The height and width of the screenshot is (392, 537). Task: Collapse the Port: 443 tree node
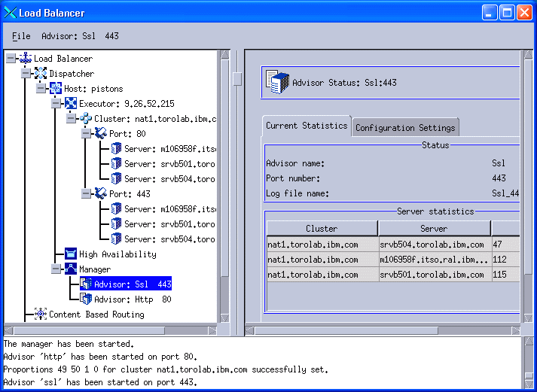[86, 194]
